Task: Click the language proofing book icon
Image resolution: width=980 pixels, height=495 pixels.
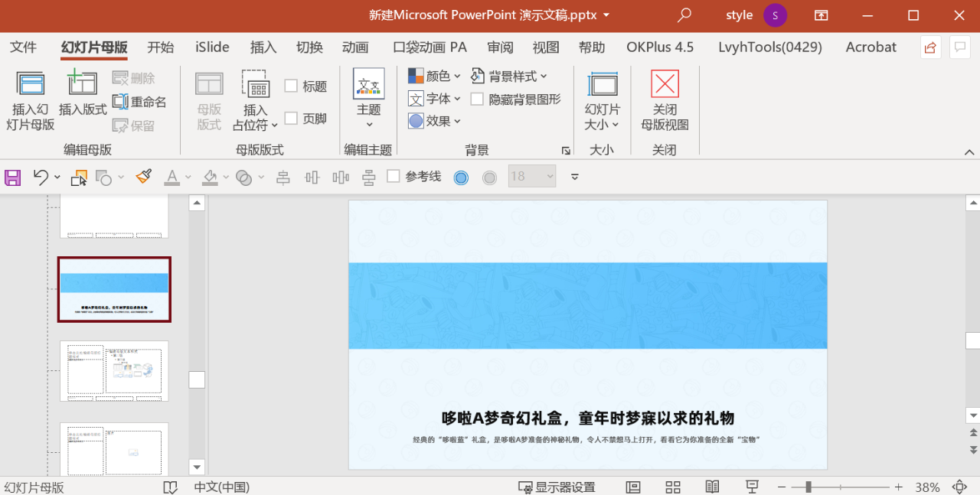Action: [x=171, y=487]
